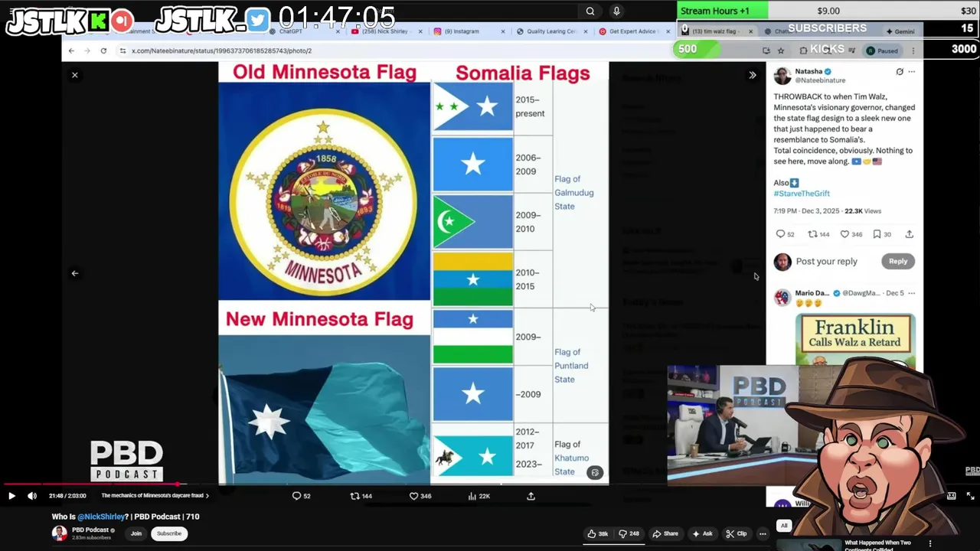
Task: Click the x.com address bar URL
Action: coord(221,51)
